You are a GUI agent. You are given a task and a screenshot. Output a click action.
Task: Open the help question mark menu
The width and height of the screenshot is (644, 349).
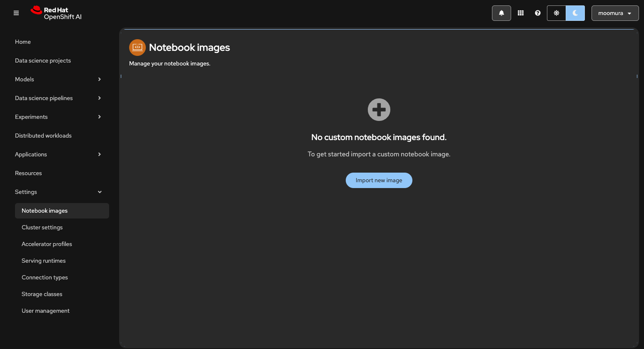[538, 13]
